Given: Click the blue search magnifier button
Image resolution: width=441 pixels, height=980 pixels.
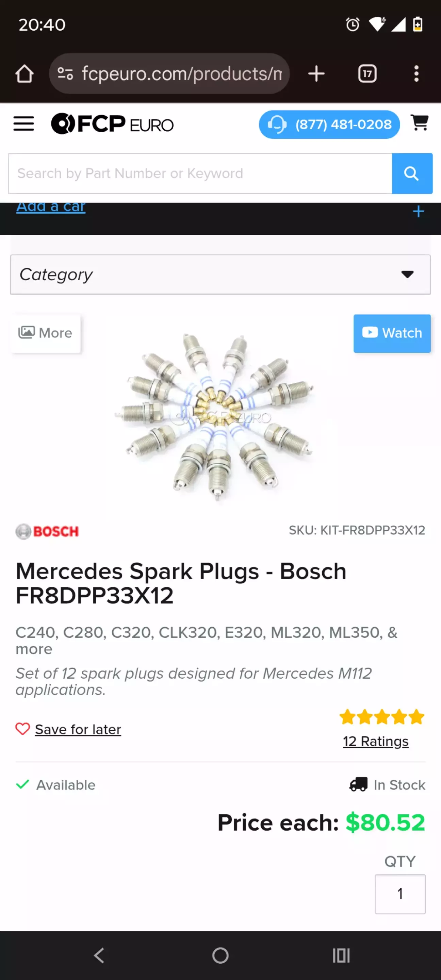Looking at the screenshot, I should (x=412, y=174).
